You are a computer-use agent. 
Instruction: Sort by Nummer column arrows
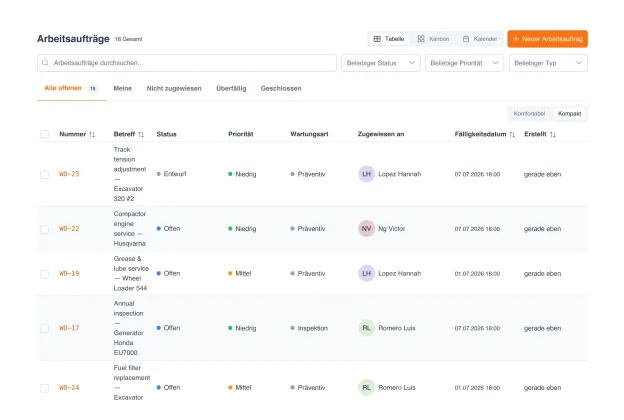[92, 135]
